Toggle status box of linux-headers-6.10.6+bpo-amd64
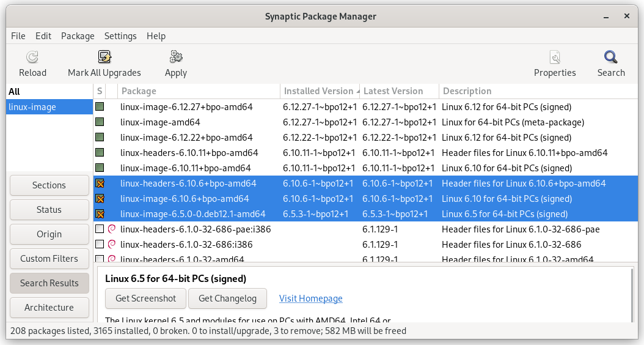 [x=100, y=184]
